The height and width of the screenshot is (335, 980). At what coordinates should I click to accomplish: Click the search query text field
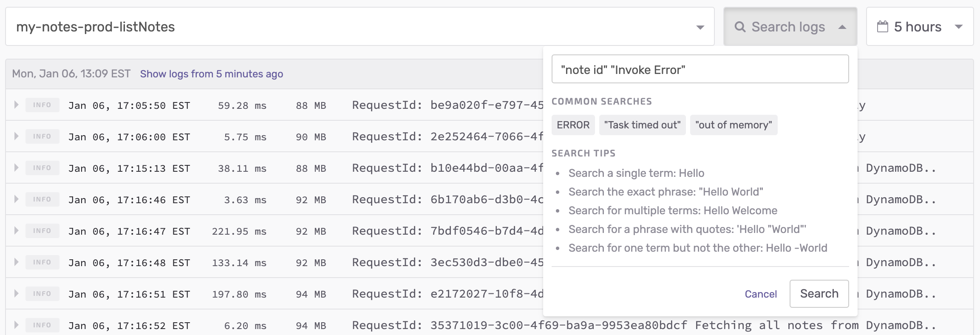click(700, 69)
